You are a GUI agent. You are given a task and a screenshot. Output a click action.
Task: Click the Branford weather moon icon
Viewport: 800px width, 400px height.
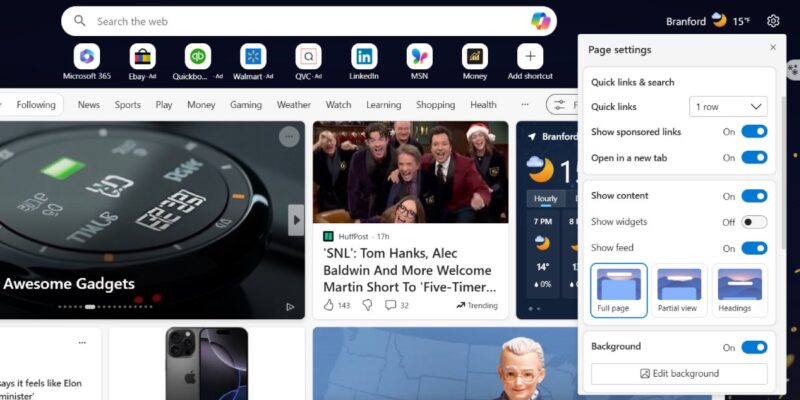pyautogui.click(x=719, y=20)
